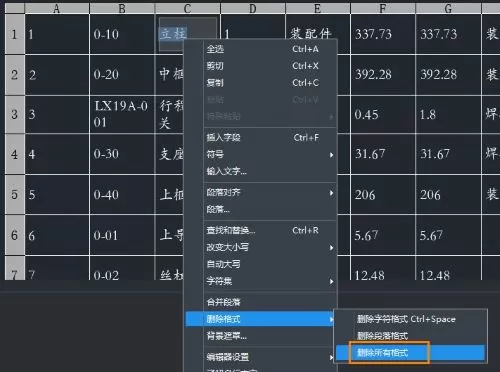This screenshot has height=372, width=500.
Task: Select column header F
Action: tap(383, 9)
